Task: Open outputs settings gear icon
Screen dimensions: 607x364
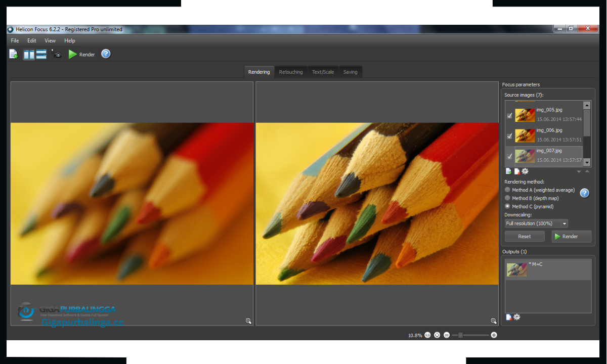Action: click(x=517, y=317)
